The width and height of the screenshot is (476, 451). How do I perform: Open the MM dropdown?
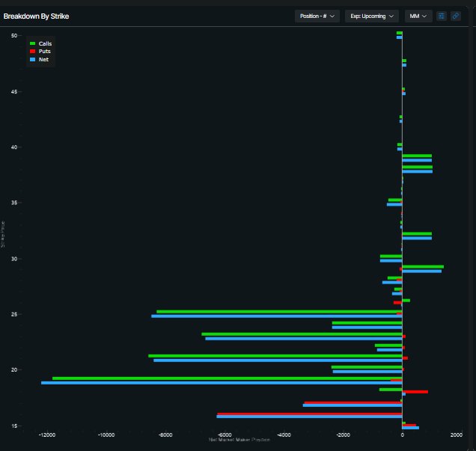418,16
